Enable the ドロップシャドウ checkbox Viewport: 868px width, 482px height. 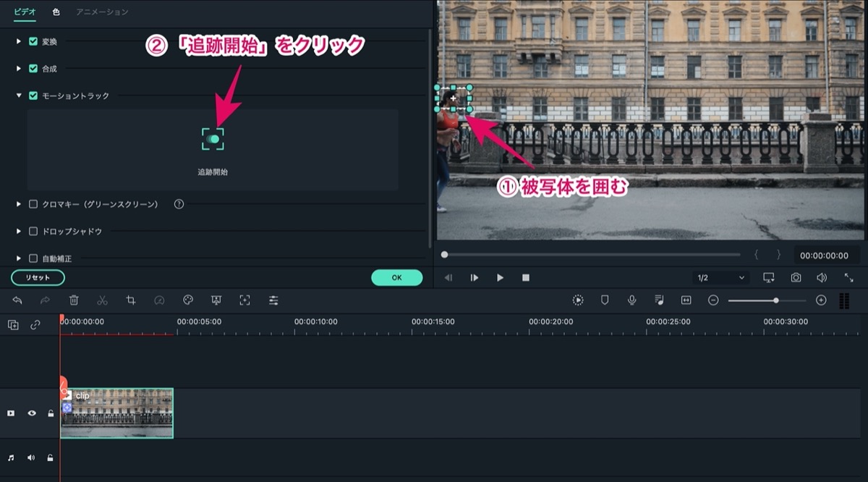point(33,232)
